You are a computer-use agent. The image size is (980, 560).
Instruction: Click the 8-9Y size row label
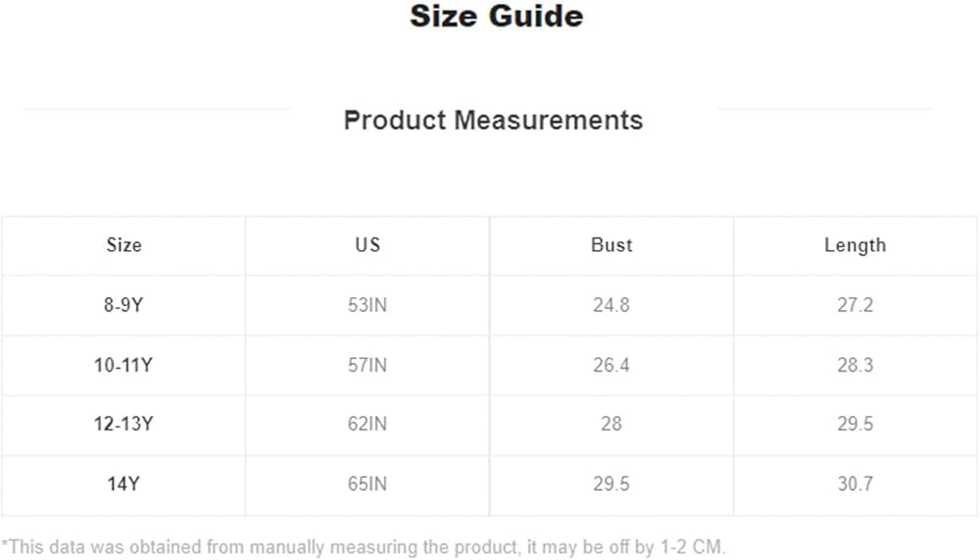(x=123, y=305)
